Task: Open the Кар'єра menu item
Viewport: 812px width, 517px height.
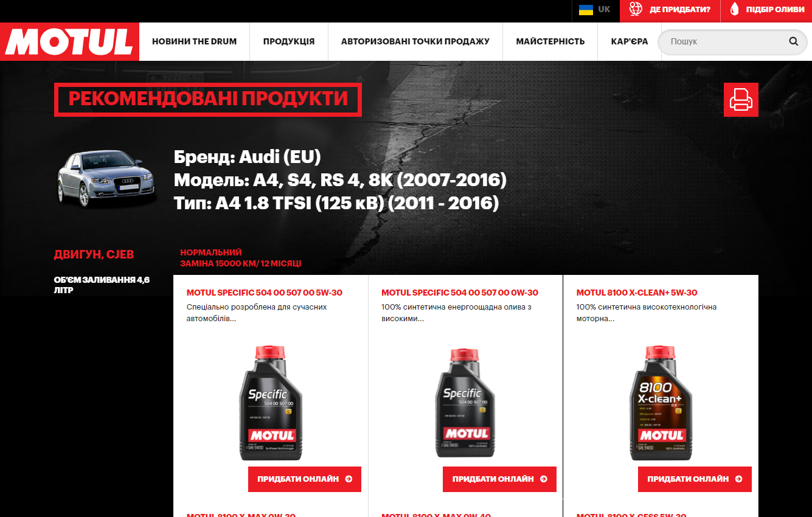Action: click(x=630, y=41)
